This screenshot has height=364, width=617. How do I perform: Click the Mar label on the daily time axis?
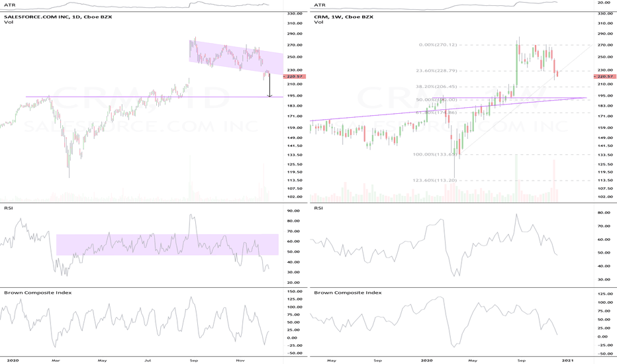tap(56, 361)
